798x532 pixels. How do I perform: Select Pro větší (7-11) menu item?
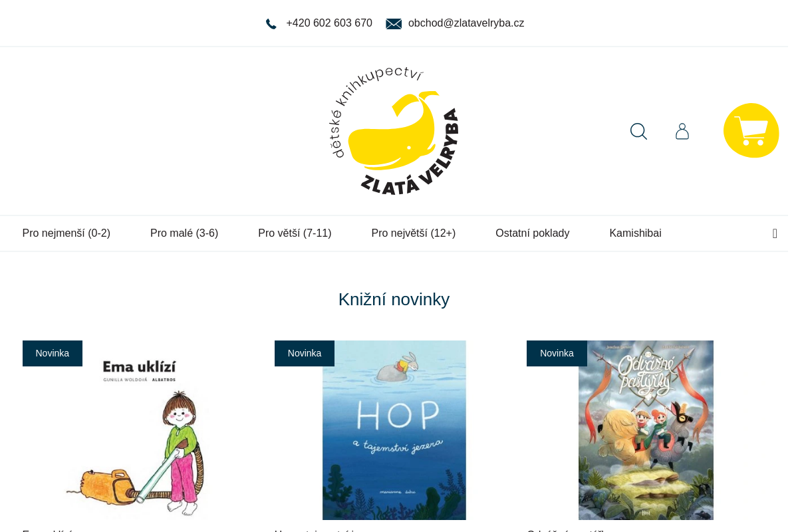[295, 233]
